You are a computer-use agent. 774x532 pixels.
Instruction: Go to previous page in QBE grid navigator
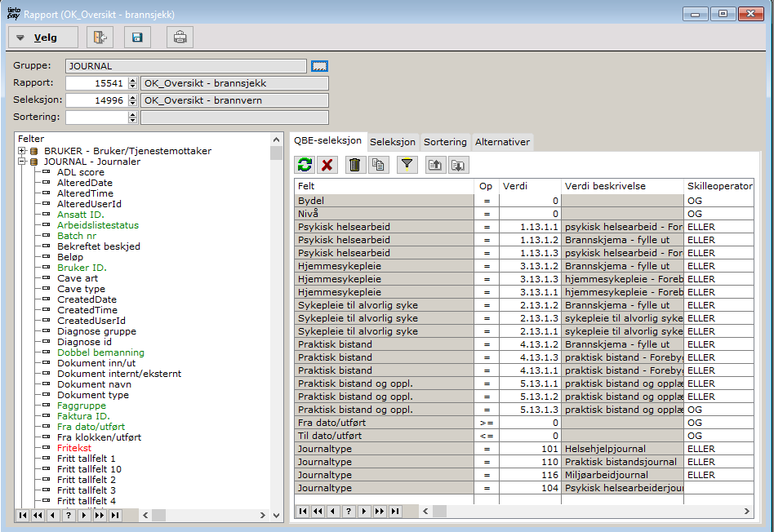(318, 512)
